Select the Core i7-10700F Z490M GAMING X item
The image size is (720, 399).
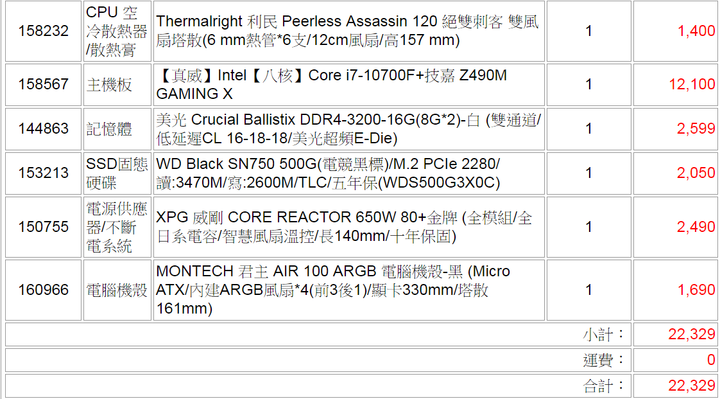(331, 84)
